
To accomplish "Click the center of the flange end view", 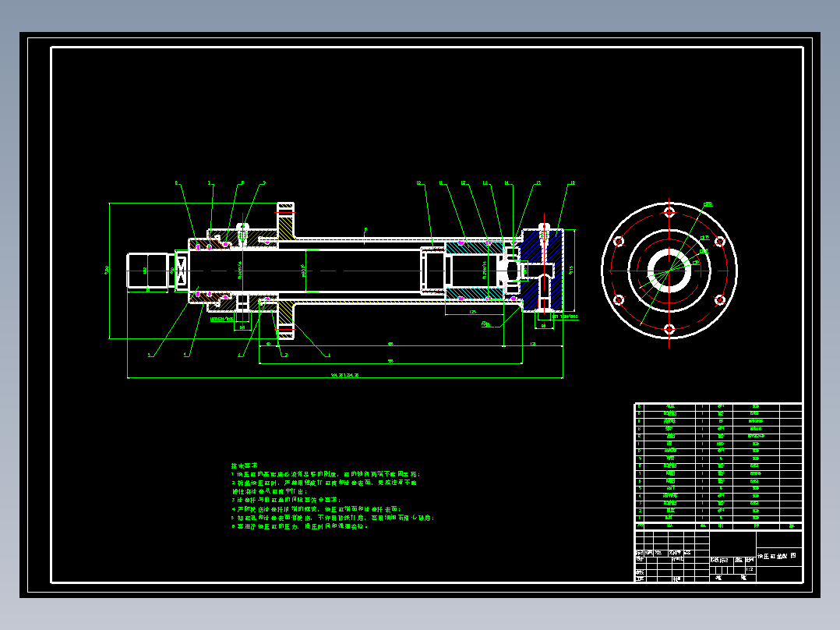I will click(x=669, y=271).
